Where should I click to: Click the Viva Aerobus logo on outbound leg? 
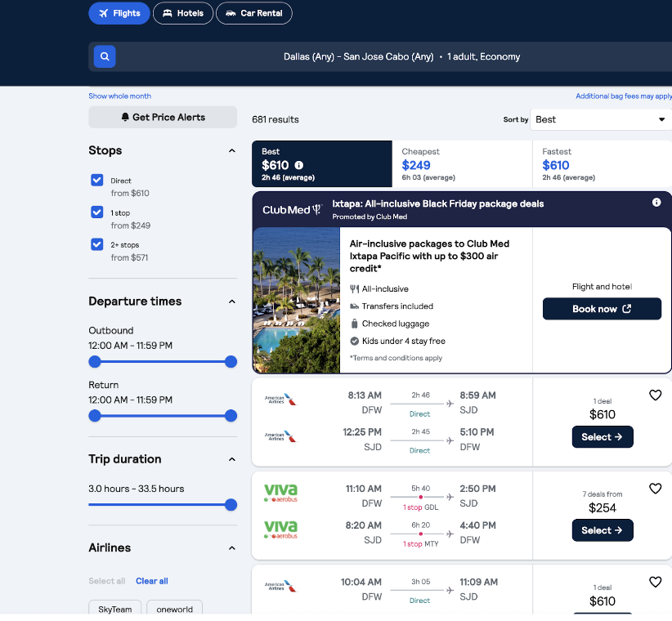pos(280,493)
